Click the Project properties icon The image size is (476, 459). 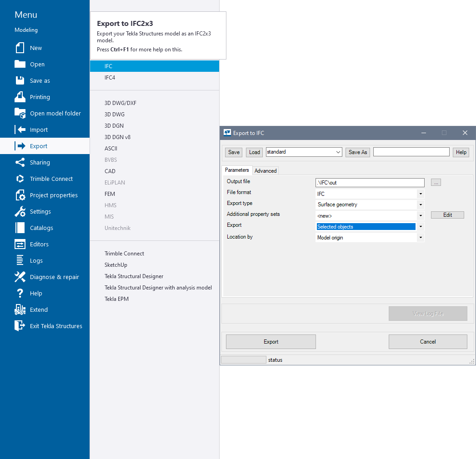[20, 195]
